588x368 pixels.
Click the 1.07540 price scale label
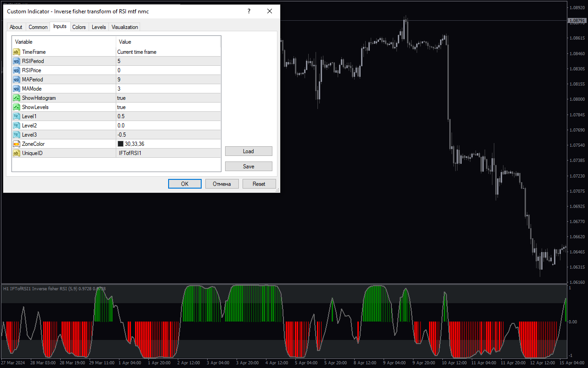coord(577,145)
